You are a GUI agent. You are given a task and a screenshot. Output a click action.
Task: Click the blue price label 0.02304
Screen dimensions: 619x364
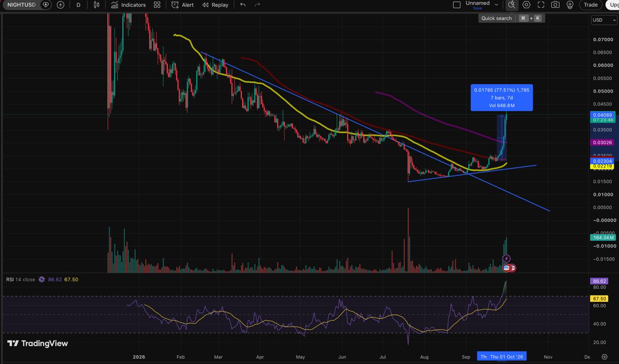click(x=603, y=160)
